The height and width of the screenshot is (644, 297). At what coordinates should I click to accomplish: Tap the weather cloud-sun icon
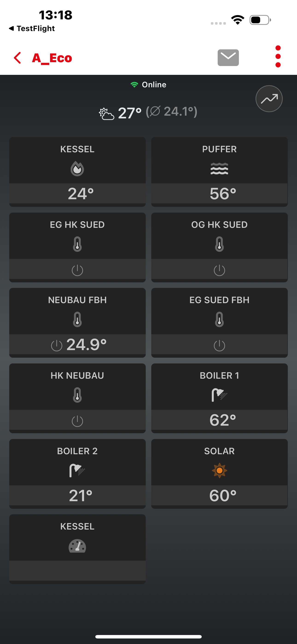point(107,114)
